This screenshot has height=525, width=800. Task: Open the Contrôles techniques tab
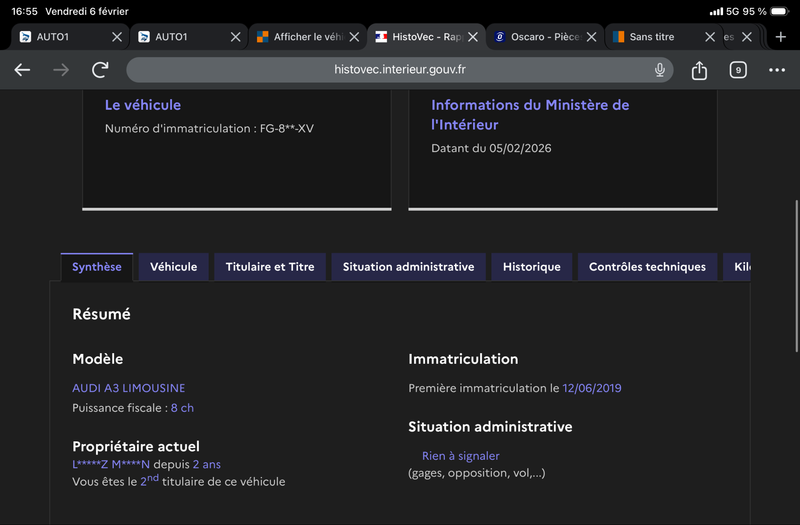click(x=647, y=267)
